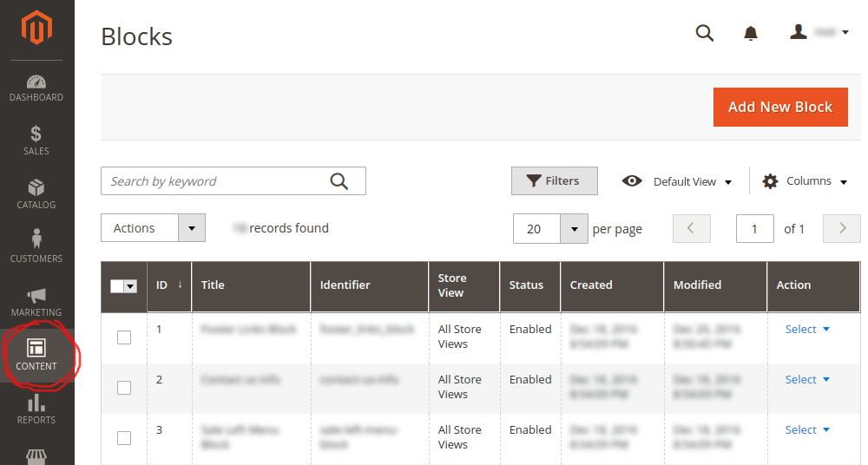Open the select-all checkbox dropdown arrow
Image resolution: width=868 pixels, height=465 pixels.
131,286
